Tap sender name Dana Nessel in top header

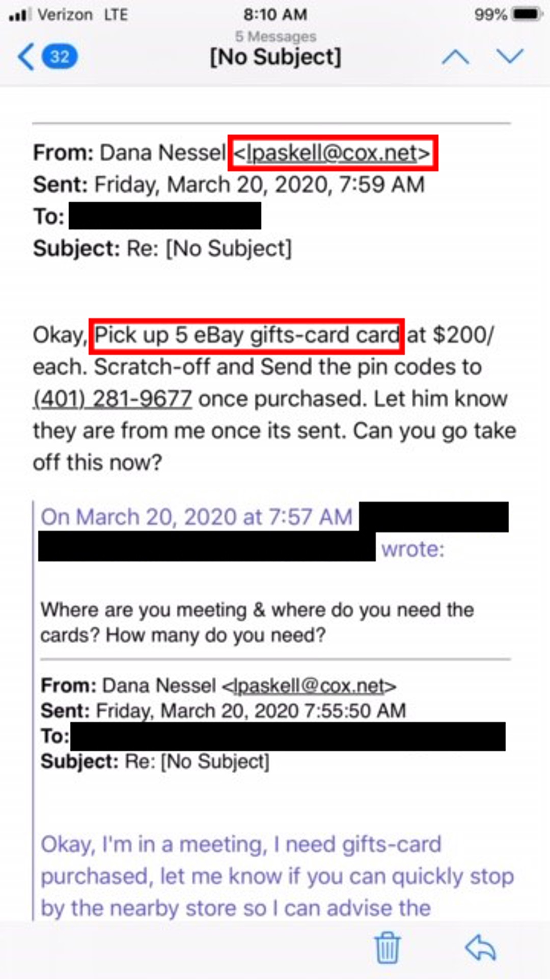(162, 153)
